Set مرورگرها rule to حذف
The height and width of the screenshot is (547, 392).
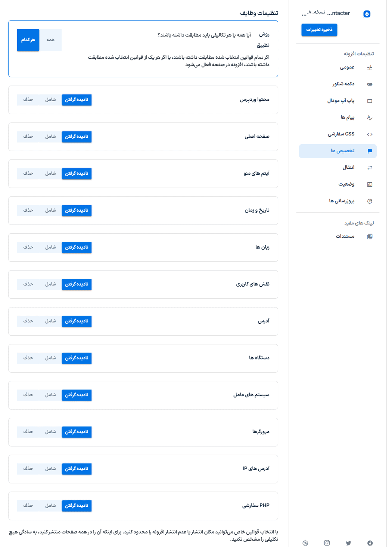pyautogui.click(x=28, y=432)
